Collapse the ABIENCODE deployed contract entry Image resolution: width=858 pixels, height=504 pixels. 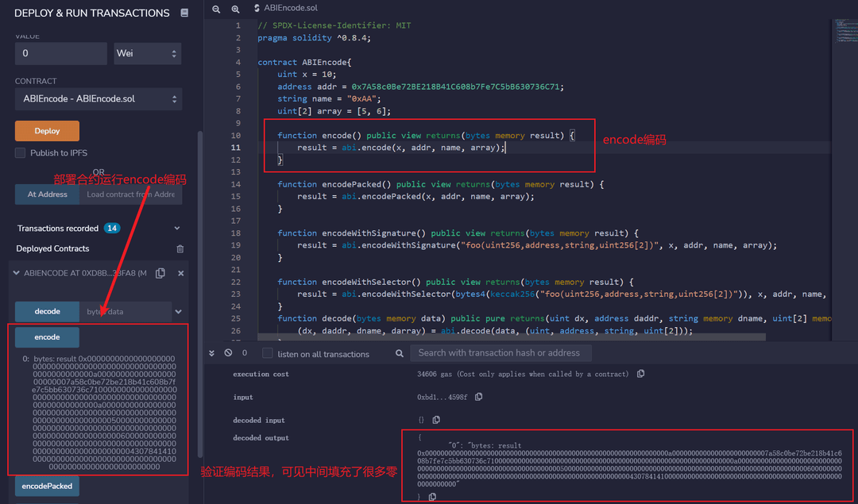(17, 273)
